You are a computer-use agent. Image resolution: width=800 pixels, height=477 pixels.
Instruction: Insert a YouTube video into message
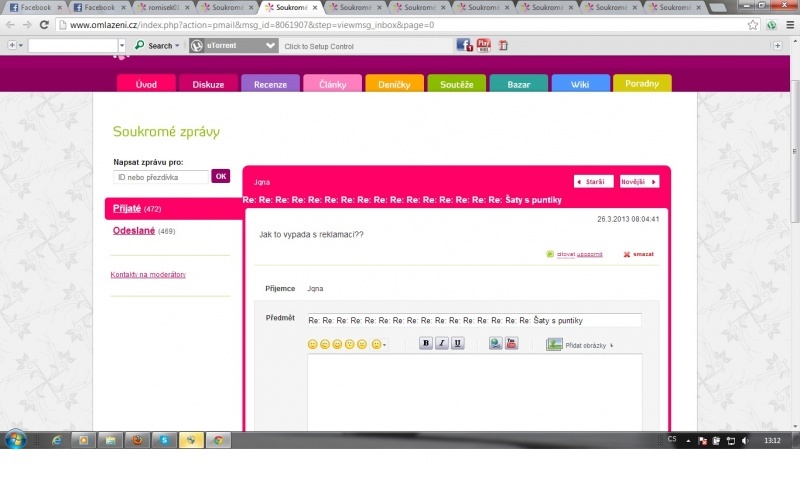pyautogui.click(x=511, y=343)
